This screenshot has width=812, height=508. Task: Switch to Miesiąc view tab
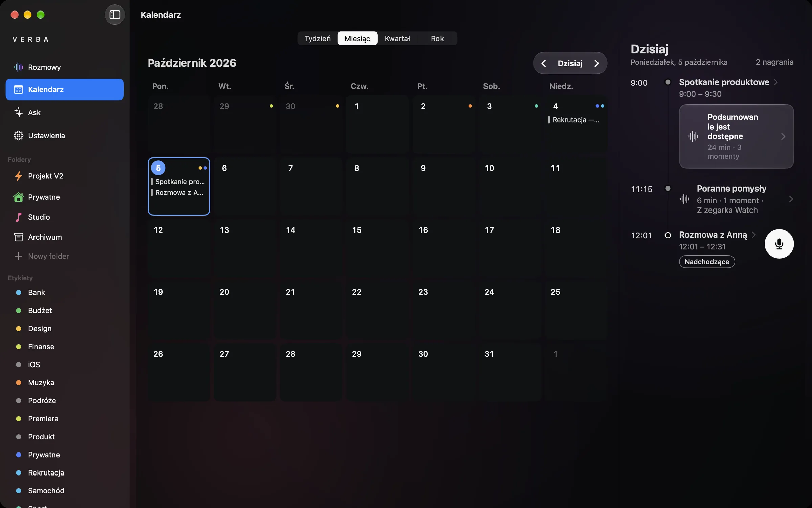tap(357, 39)
